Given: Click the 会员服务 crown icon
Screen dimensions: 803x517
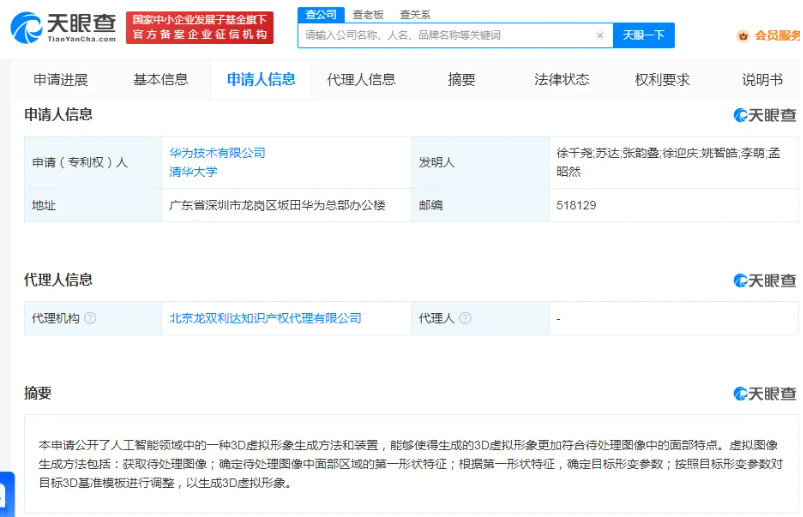Looking at the screenshot, I should pos(743,36).
